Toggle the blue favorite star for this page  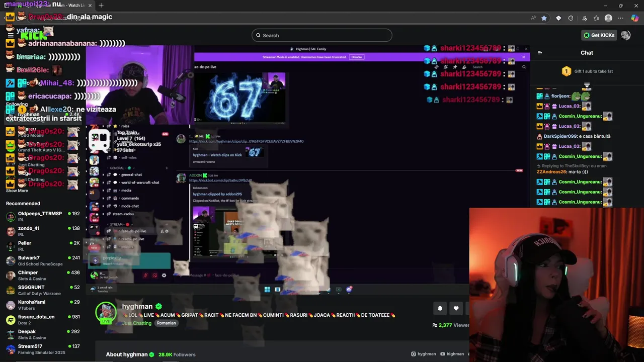[544, 18]
